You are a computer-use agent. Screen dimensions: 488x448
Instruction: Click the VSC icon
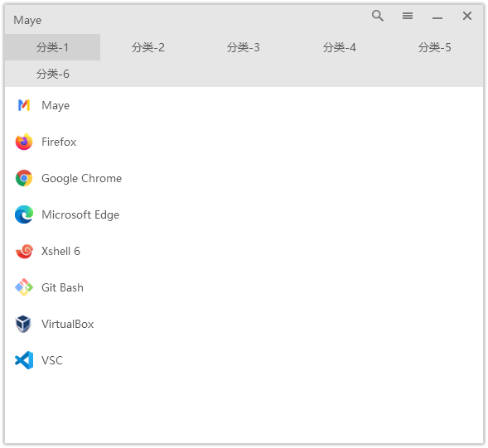[x=24, y=360]
